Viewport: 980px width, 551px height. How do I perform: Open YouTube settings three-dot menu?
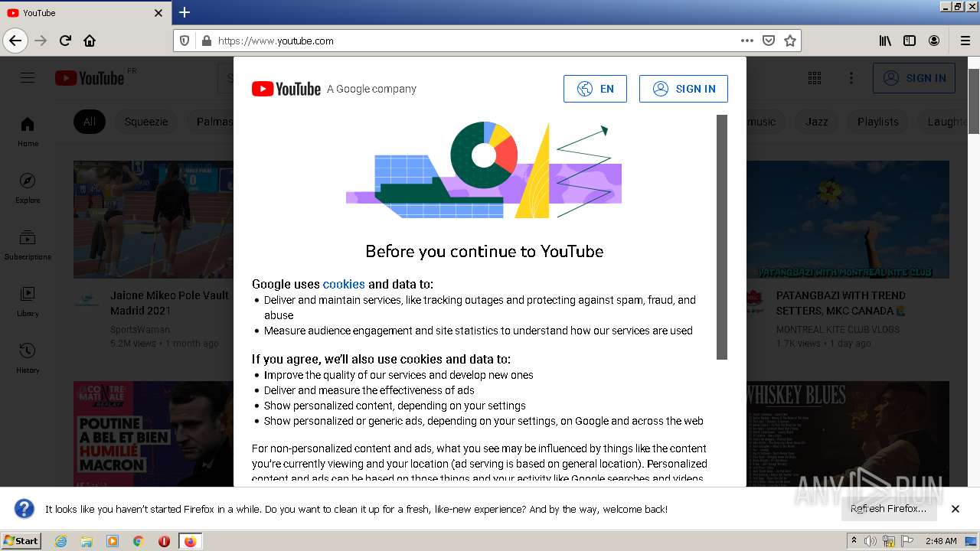click(851, 78)
